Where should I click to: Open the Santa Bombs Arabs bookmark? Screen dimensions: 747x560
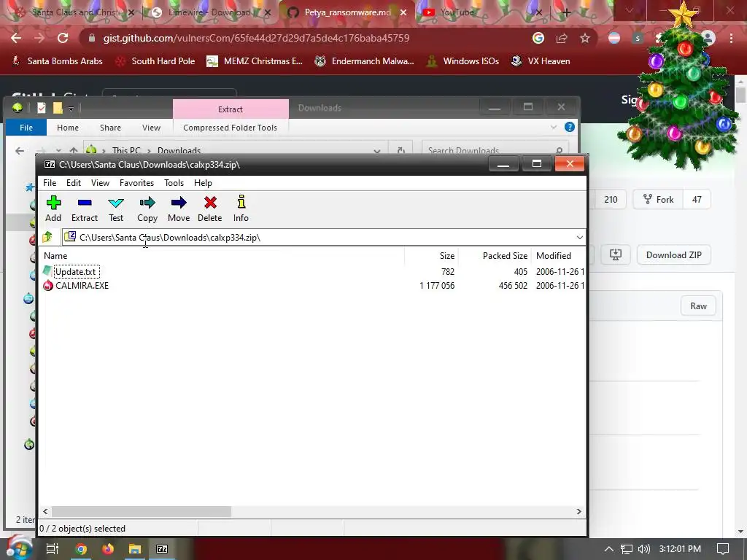click(x=57, y=61)
